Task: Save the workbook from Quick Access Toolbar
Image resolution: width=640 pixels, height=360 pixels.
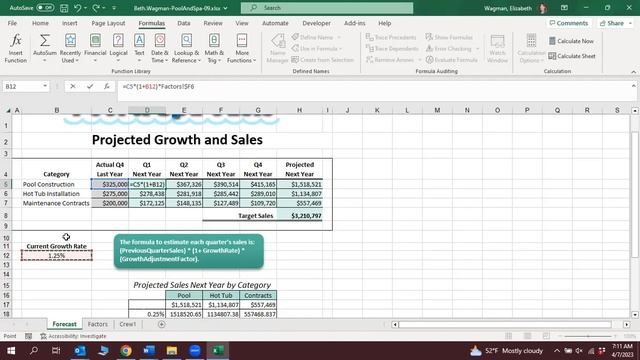Action: 64,8
